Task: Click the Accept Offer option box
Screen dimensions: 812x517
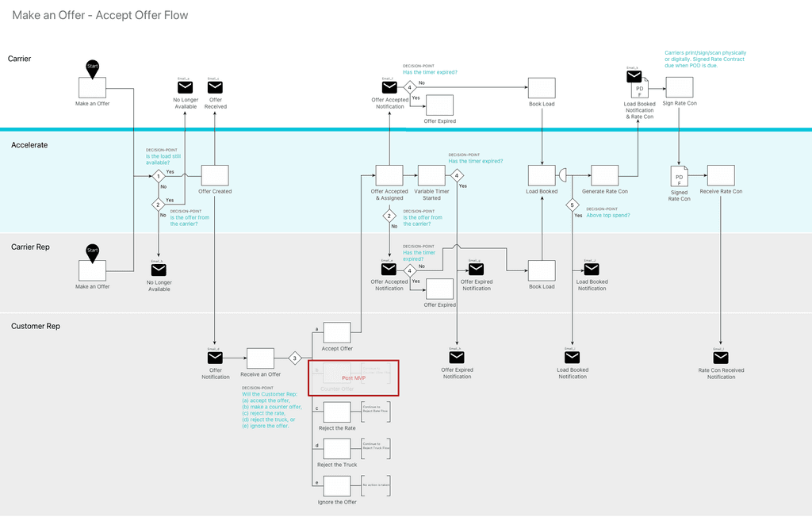Action: tap(337, 332)
